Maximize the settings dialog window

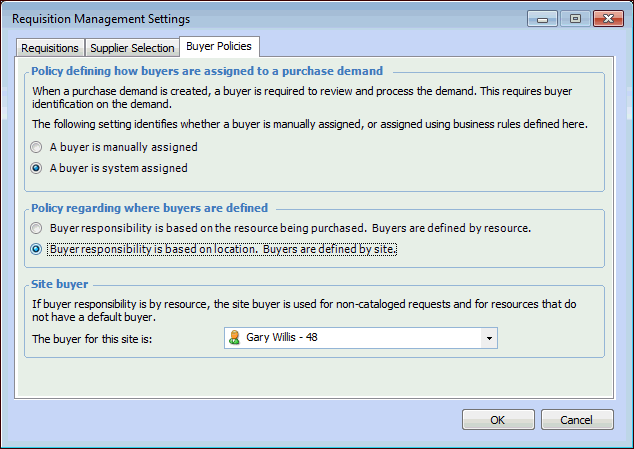(x=574, y=17)
